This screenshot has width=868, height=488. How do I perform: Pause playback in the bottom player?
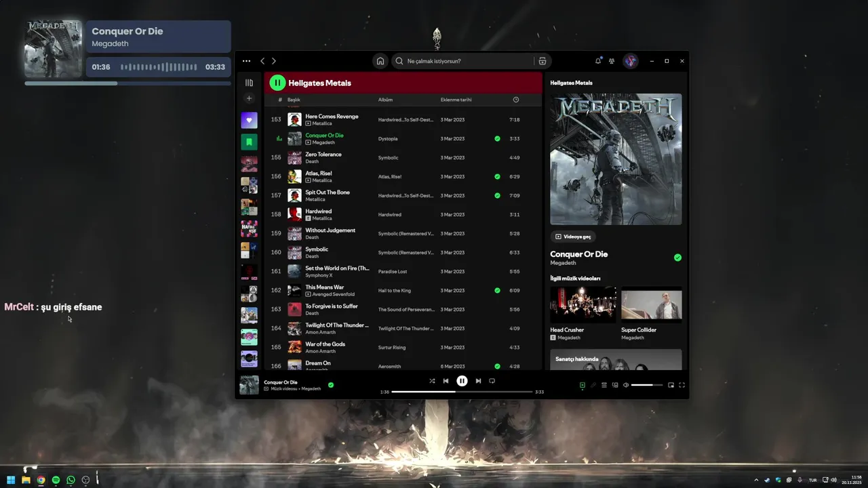pyautogui.click(x=462, y=381)
